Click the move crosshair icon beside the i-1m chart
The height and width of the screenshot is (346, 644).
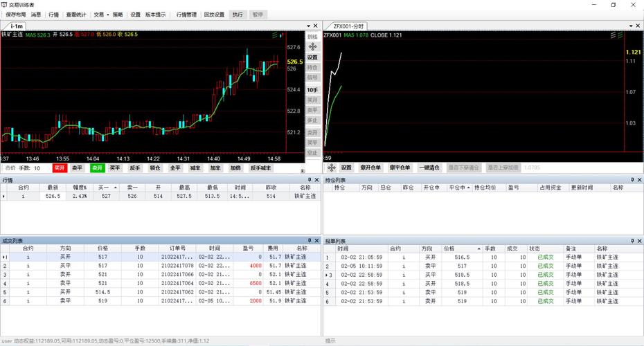(x=312, y=46)
